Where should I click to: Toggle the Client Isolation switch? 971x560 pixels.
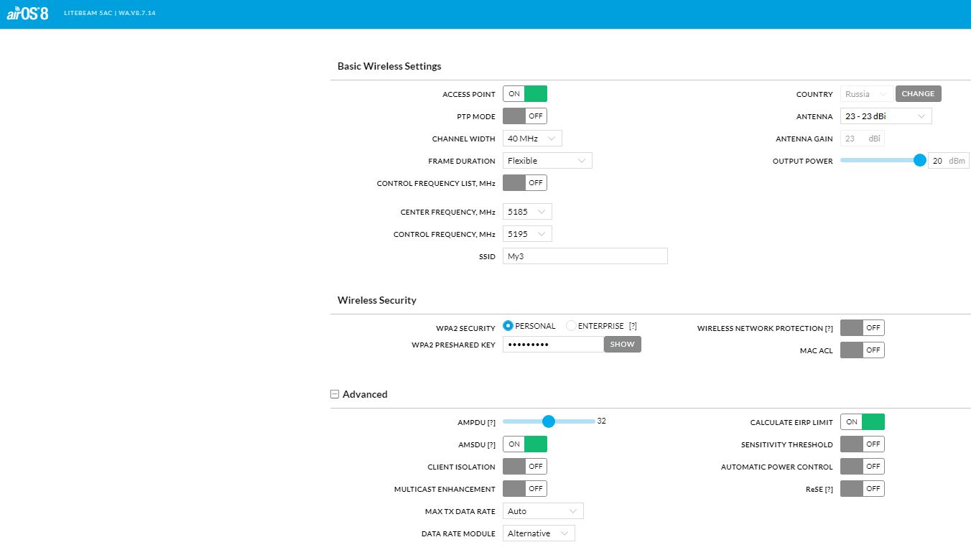pyautogui.click(x=525, y=467)
